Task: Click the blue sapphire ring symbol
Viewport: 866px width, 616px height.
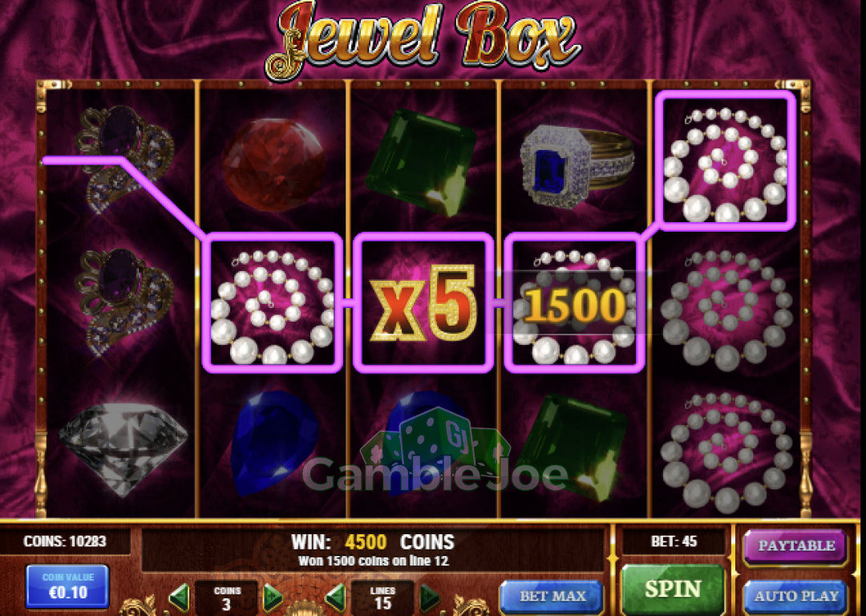Action: click(577, 166)
